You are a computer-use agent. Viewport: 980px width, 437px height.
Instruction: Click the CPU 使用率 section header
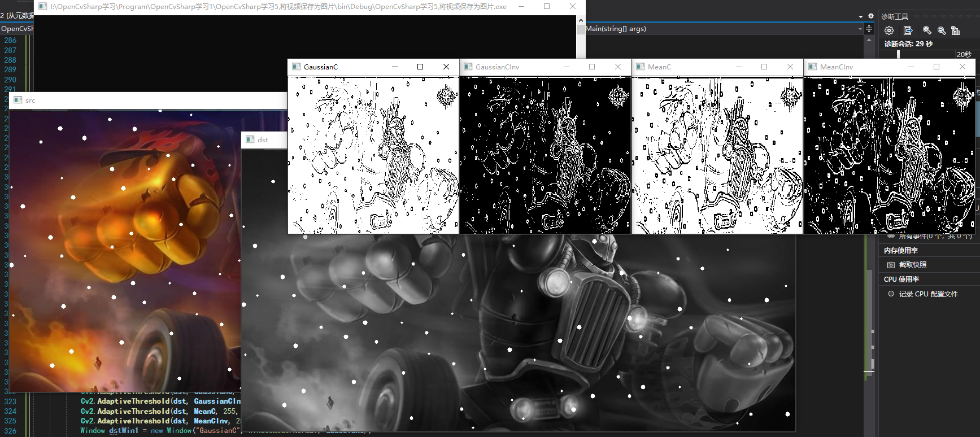coord(901,279)
